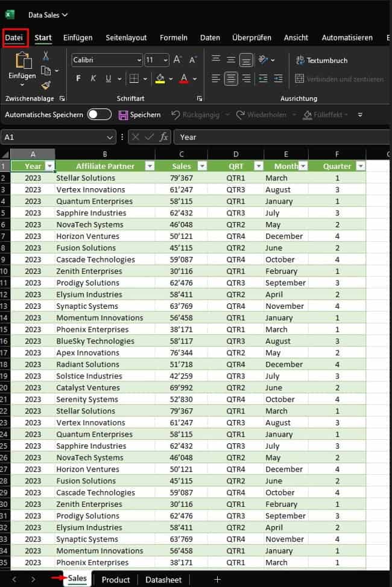Open the Affiliate Partner filter dropdown
Screen dimensions: 392x587
point(148,166)
